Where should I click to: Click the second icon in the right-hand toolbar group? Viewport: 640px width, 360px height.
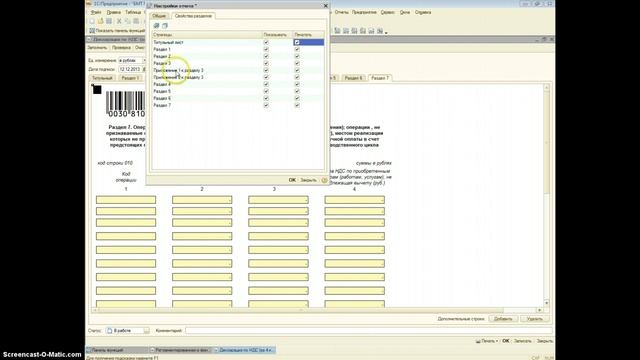click(346, 31)
